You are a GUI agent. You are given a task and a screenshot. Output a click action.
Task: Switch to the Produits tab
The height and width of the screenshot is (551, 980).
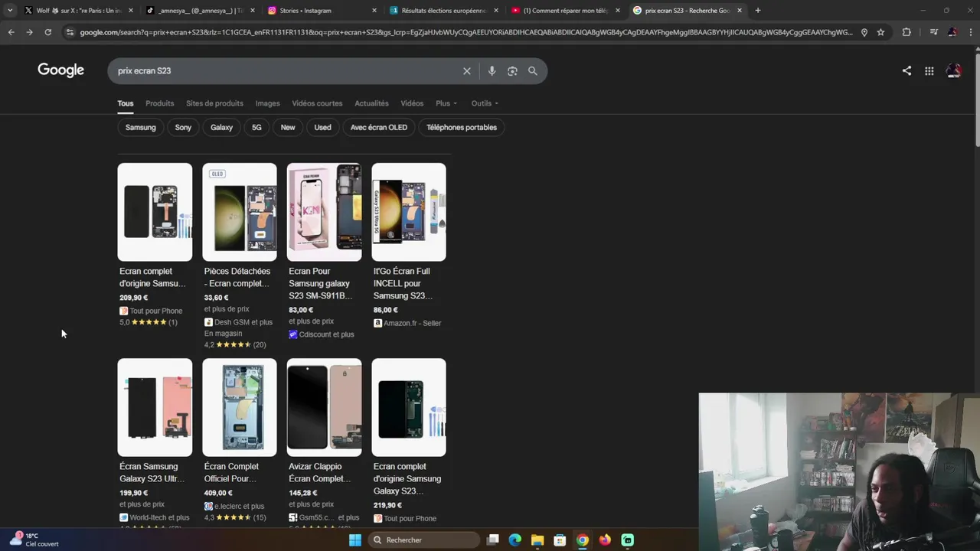(x=159, y=103)
